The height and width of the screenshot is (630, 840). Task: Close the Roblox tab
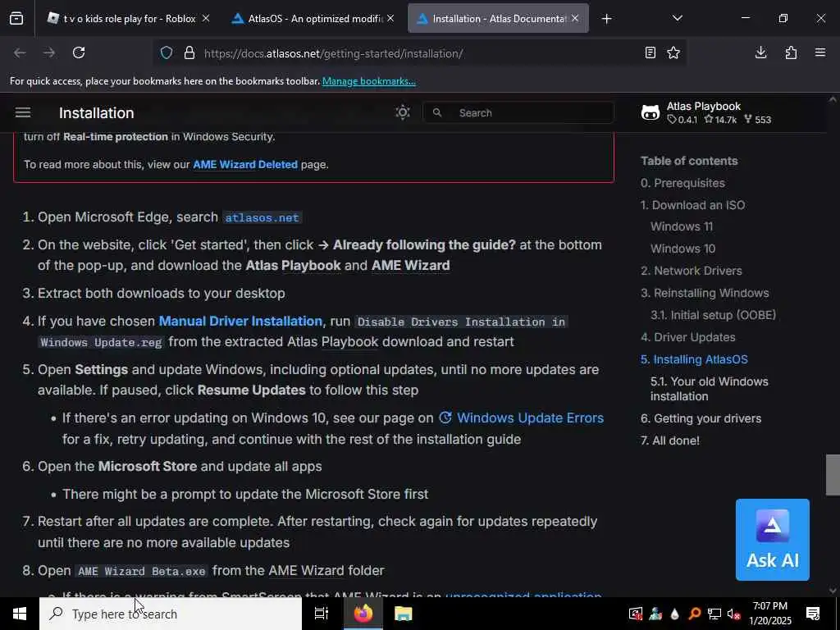pyautogui.click(x=206, y=19)
